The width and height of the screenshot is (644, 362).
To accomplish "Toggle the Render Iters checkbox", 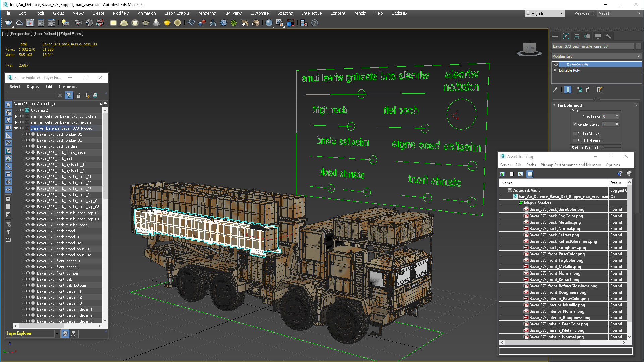I will (x=575, y=124).
